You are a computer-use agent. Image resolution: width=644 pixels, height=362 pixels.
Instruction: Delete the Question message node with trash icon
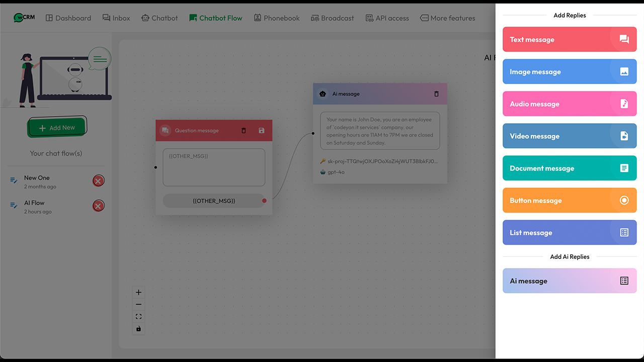click(x=244, y=130)
